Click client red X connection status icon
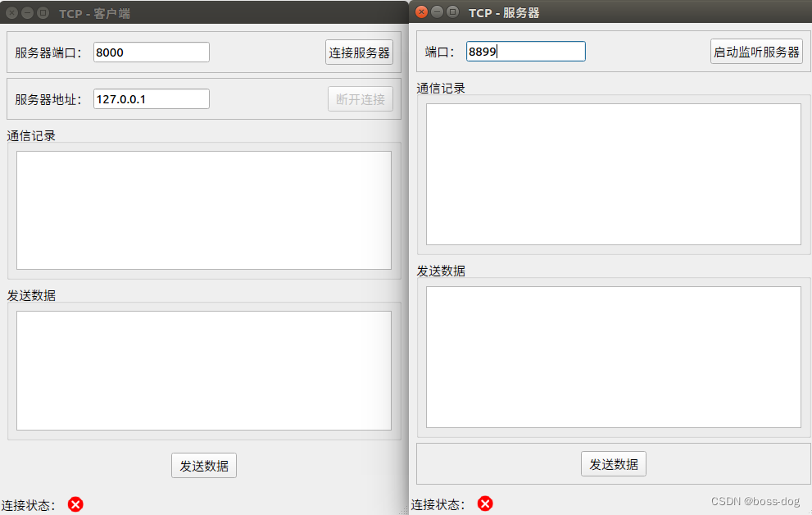Viewport: 812px width, 515px height. coord(75,504)
